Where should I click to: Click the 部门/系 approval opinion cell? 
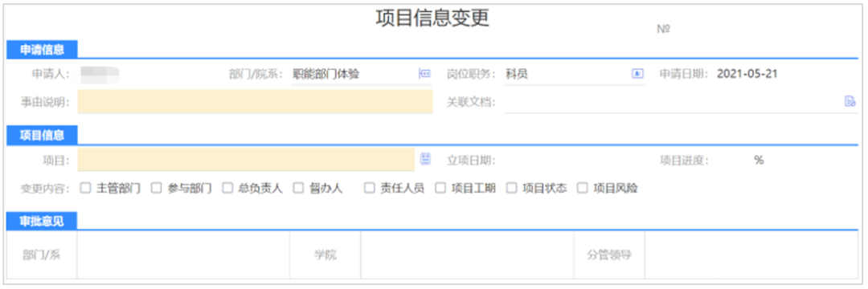pyautogui.click(x=183, y=254)
